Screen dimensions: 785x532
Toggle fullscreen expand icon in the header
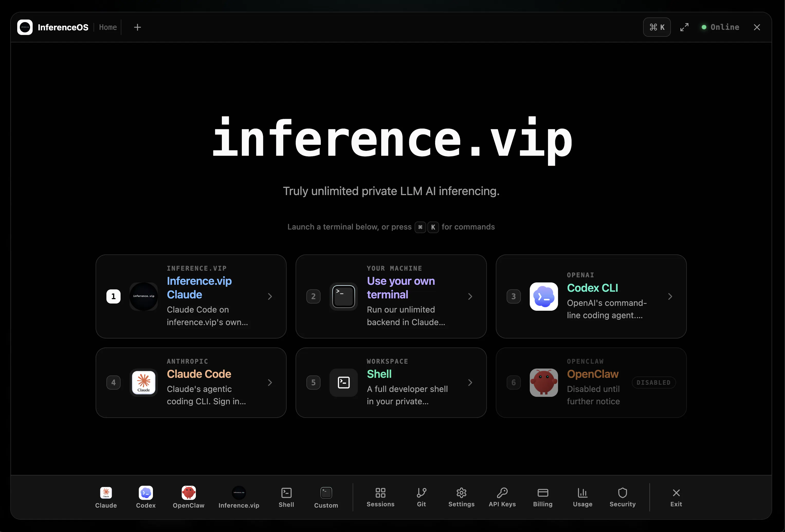point(684,27)
